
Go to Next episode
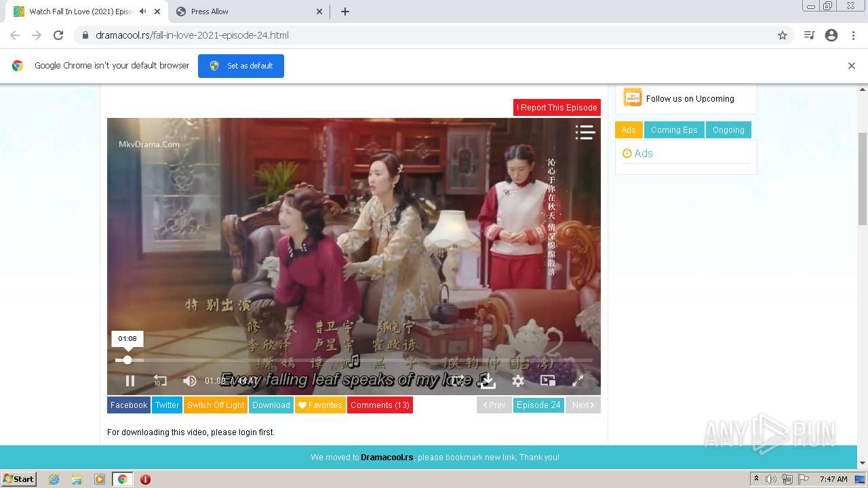583,405
